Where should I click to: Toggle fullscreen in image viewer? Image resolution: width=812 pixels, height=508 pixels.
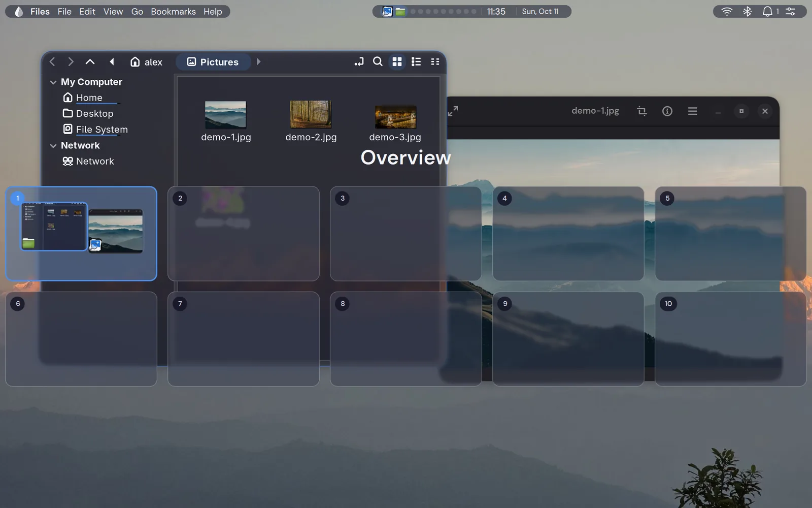[x=453, y=111]
